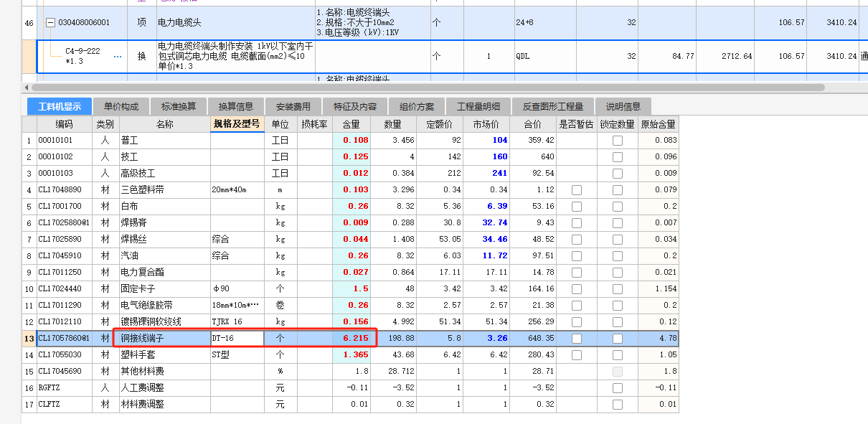
Task: Open the ellipsis button beside C4-9-222
Action: [118, 56]
